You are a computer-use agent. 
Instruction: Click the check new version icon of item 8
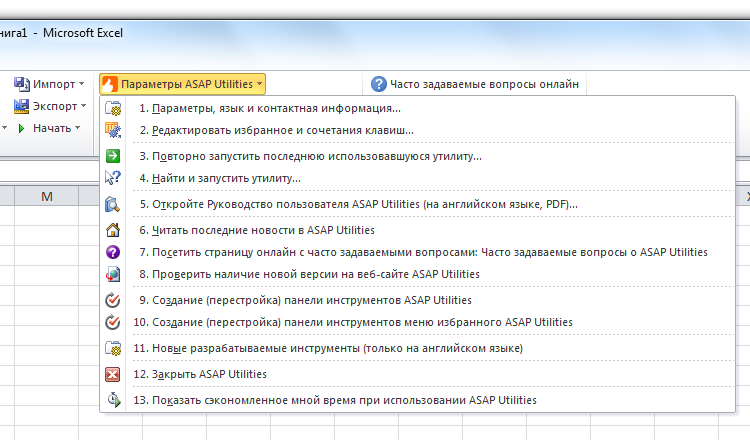[113, 274]
